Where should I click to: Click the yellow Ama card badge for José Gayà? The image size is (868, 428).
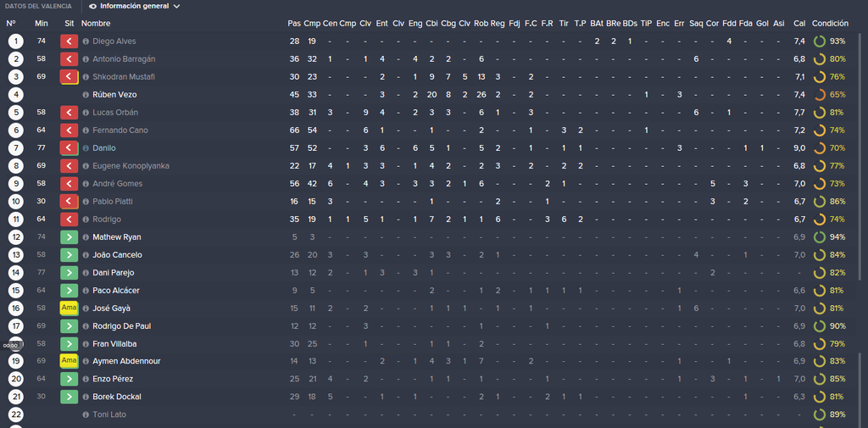point(69,308)
